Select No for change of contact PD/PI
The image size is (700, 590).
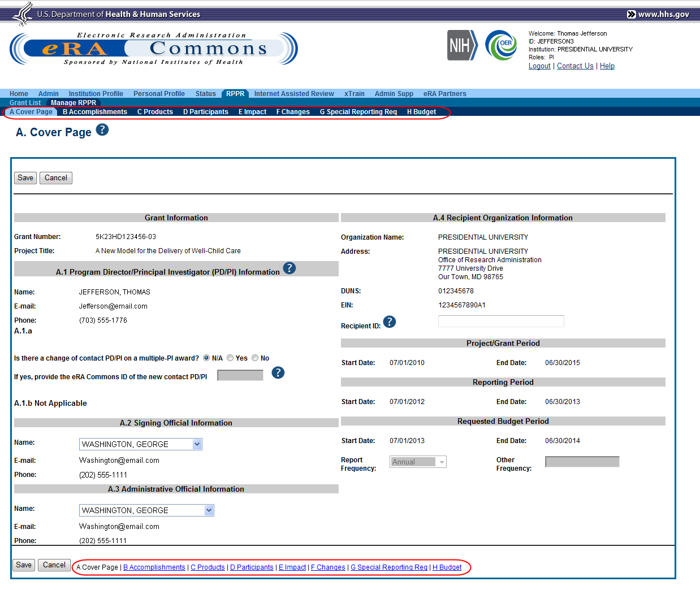coord(255,358)
